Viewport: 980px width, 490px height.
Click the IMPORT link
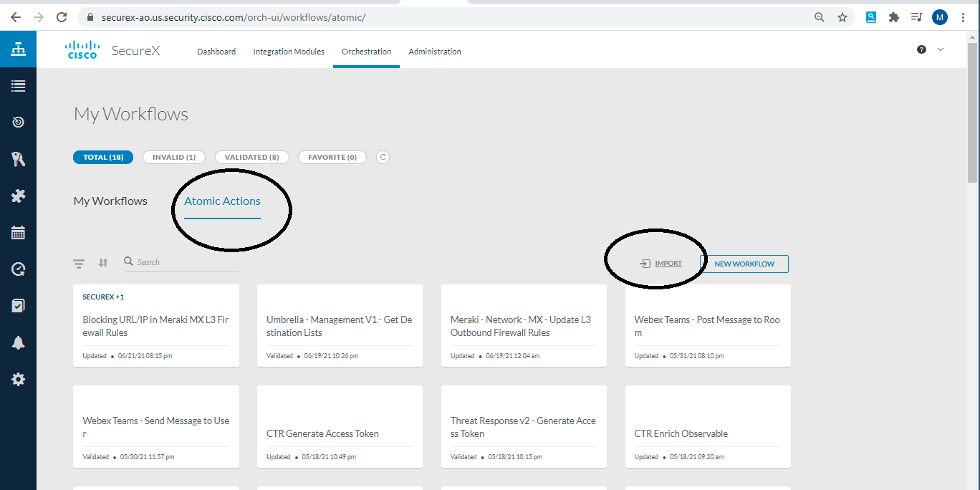(661, 264)
